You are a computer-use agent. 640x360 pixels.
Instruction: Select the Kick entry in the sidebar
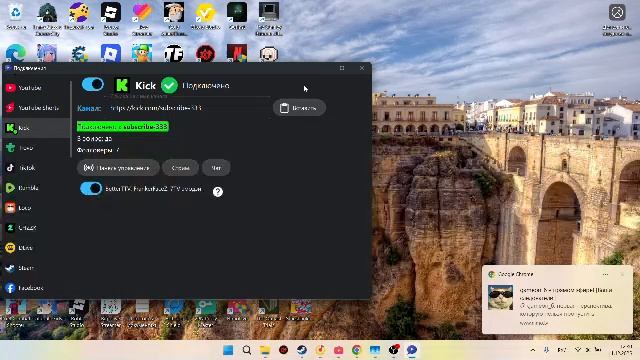[36, 128]
